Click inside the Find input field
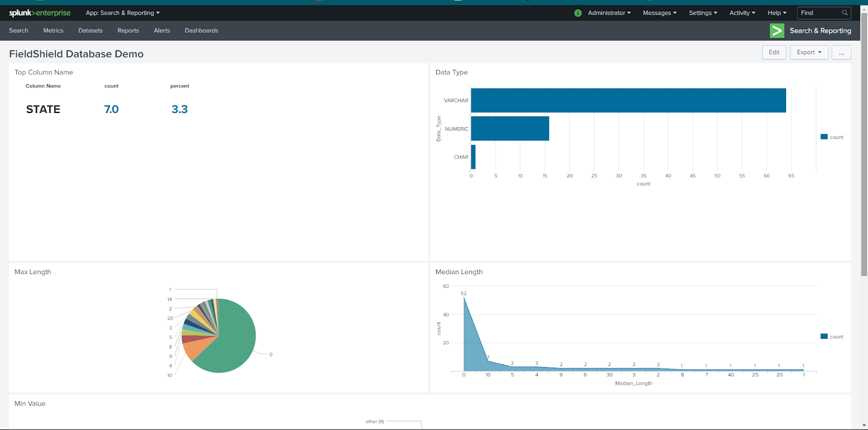 819,13
